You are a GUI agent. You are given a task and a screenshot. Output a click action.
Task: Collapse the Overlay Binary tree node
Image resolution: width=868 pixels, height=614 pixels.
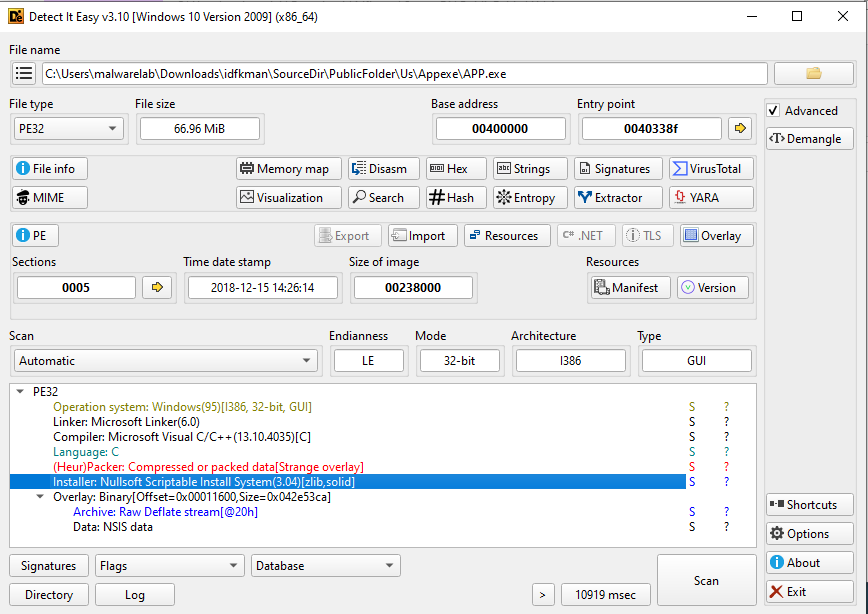(41, 497)
